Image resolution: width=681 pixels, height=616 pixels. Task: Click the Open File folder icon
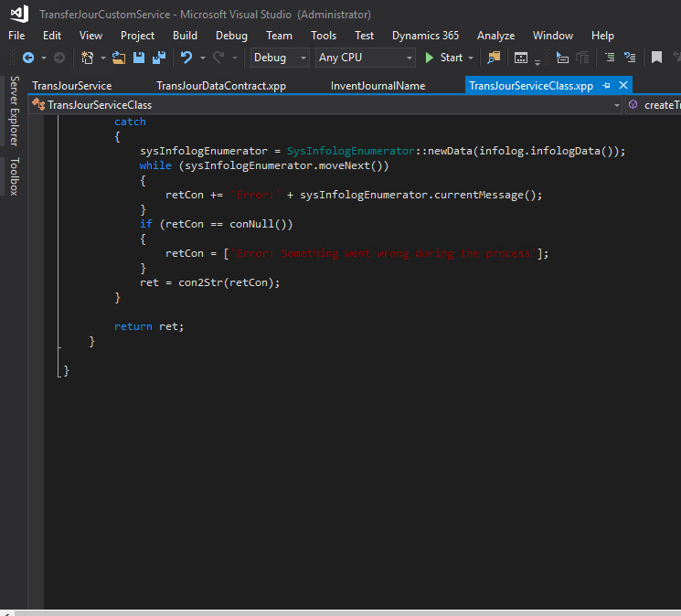click(119, 58)
